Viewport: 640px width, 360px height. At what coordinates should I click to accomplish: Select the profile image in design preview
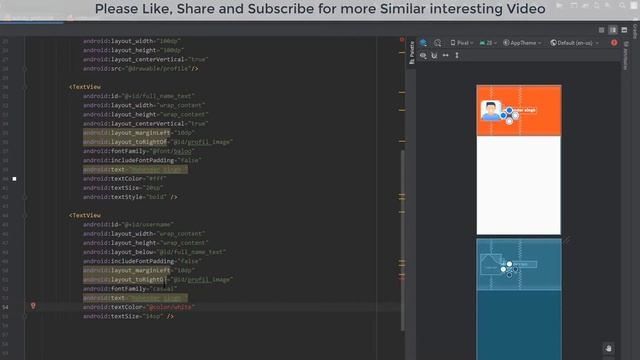click(491, 110)
